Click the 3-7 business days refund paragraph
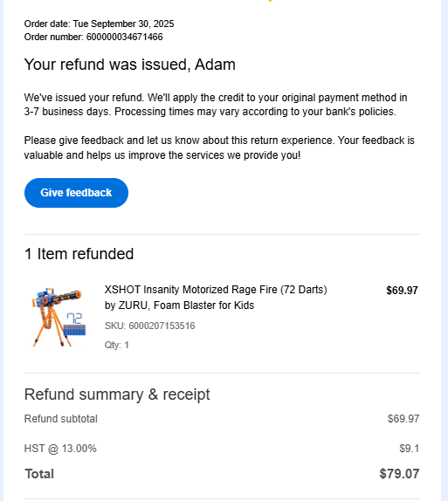Image resolution: width=448 pixels, height=501 pixels. (x=216, y=105)
